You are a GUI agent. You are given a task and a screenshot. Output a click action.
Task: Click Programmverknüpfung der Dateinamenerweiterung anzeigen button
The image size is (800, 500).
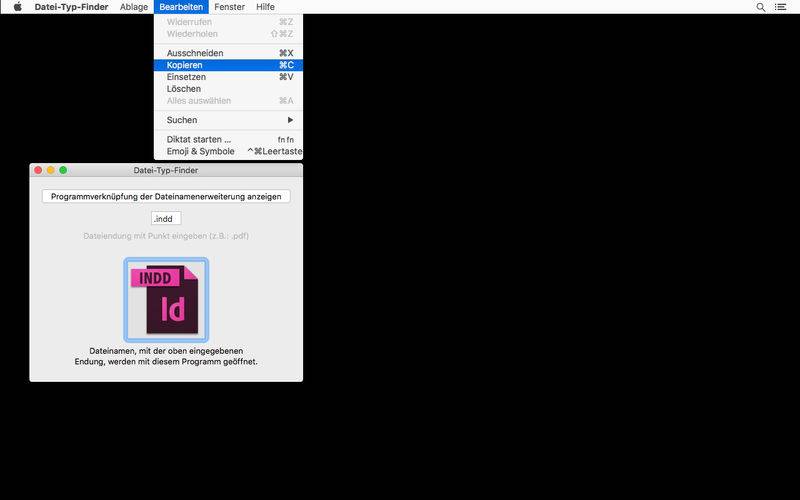pyautogui.click(x=166, y=196)
